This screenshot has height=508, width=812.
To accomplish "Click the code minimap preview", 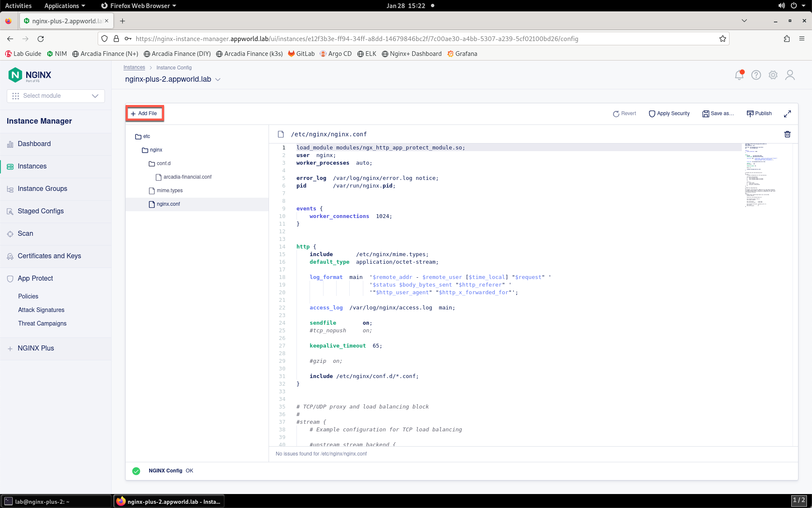I will [x=761, y=175].
